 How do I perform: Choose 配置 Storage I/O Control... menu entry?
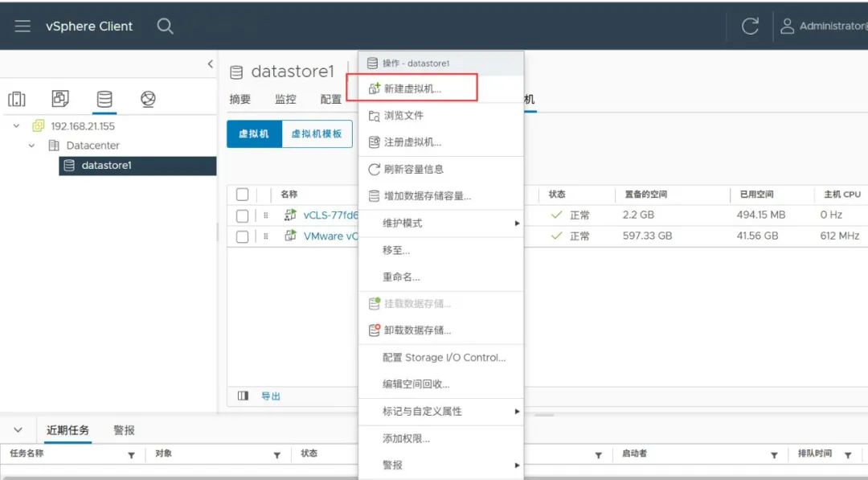[440, 358]
